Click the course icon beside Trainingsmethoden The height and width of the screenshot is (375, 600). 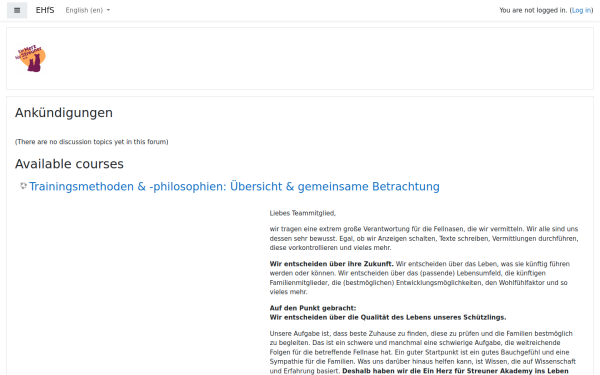[x=23, y=186]
